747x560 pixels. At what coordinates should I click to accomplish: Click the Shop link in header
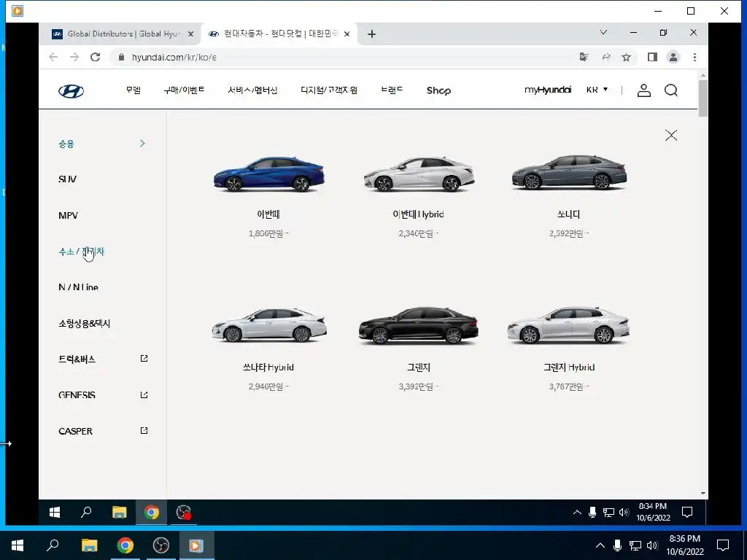click(x=438, y=90)
